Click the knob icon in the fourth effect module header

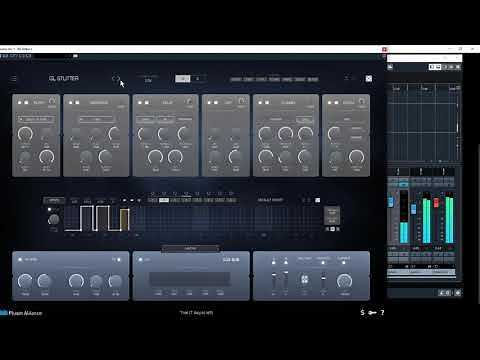coord(242,100)
